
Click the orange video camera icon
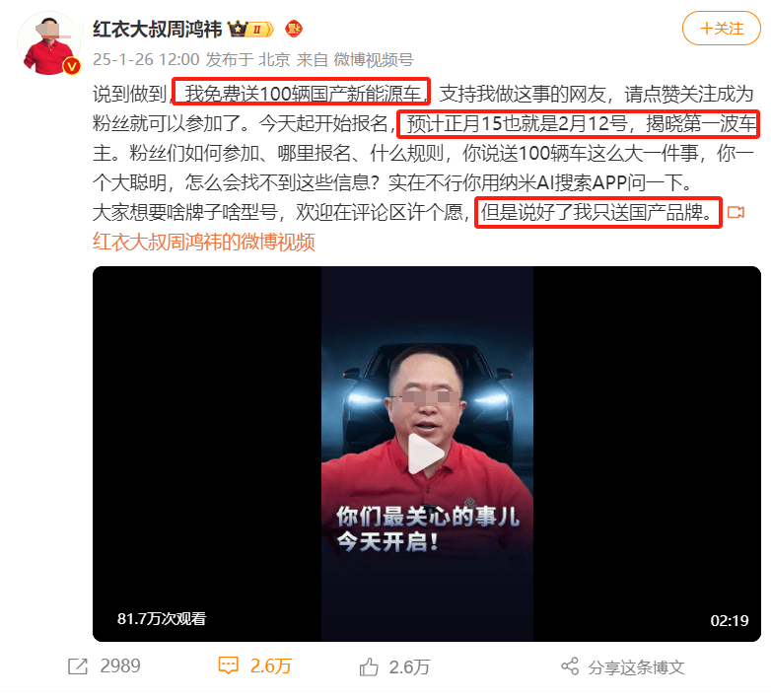pyautogui.click(x=736, y=212)
